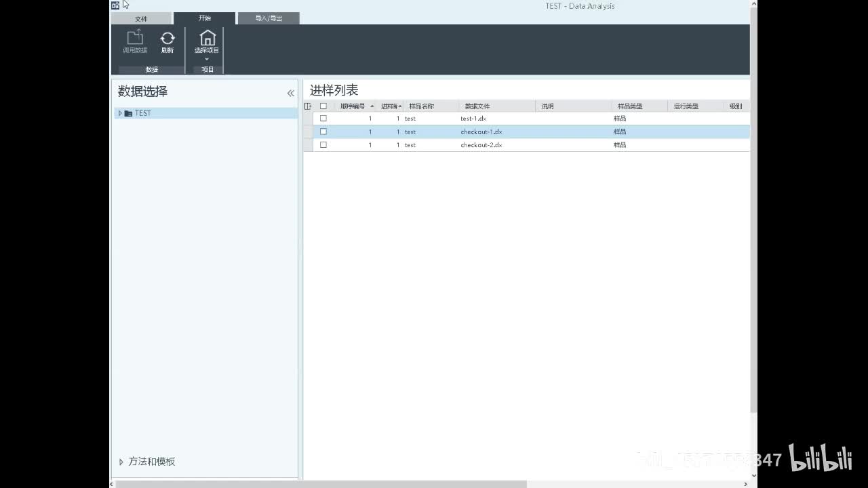Image resolution: width=868 pixels, height=488 pixels.
Task: Click the Data Analysis app icon in title bar
Action: click(x=115, y=5)
